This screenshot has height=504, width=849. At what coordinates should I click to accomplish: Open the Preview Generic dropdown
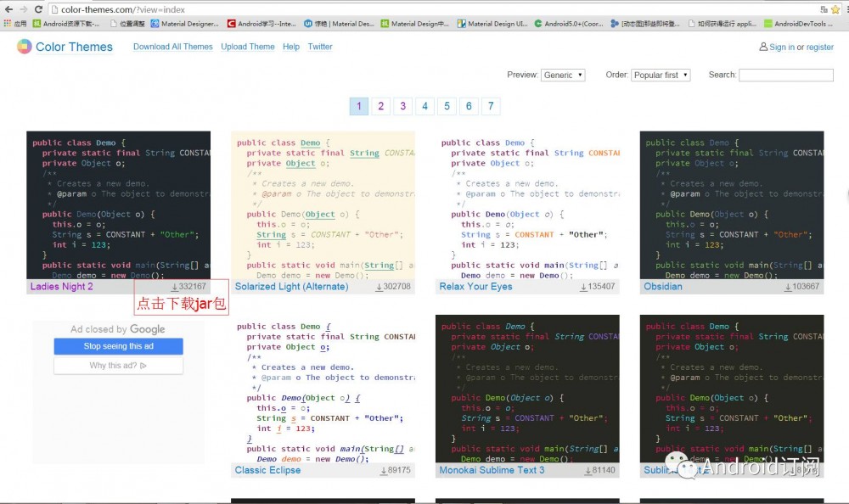click(563, 75)
